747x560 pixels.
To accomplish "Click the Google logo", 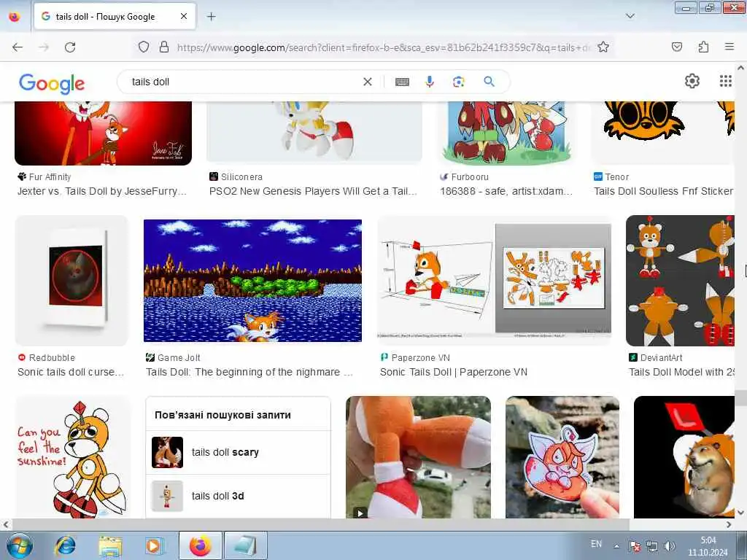I will tap(52, 83).
